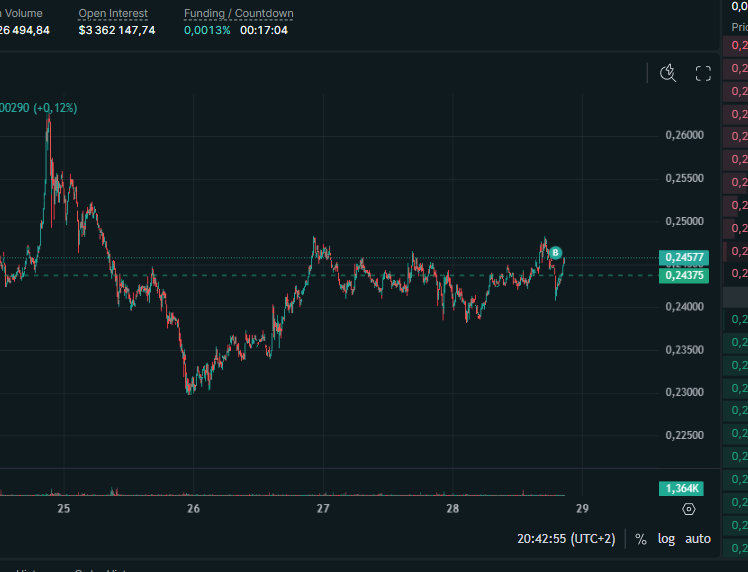Click date label 27 on time axis
748x572 pixels.
tap(323, 509)
